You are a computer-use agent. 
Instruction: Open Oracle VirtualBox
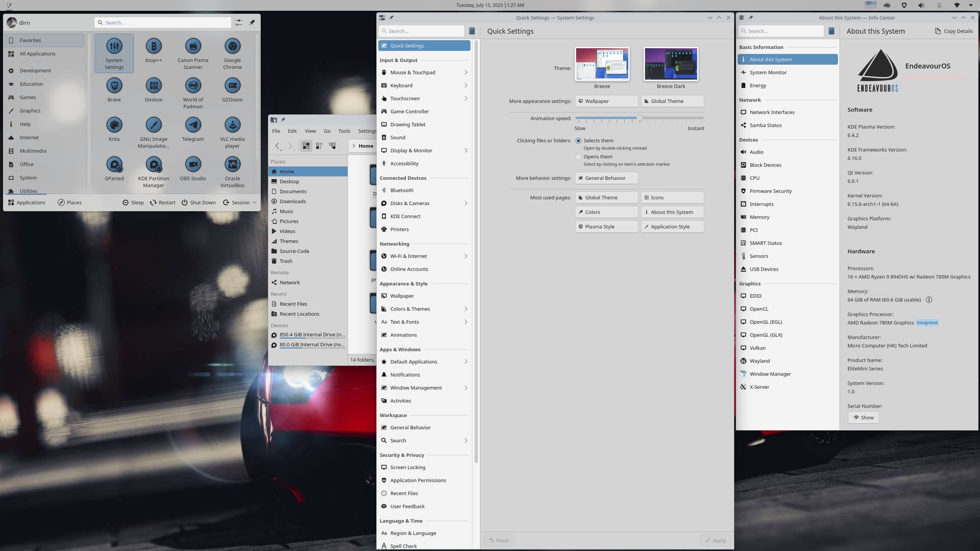point(232,171)
